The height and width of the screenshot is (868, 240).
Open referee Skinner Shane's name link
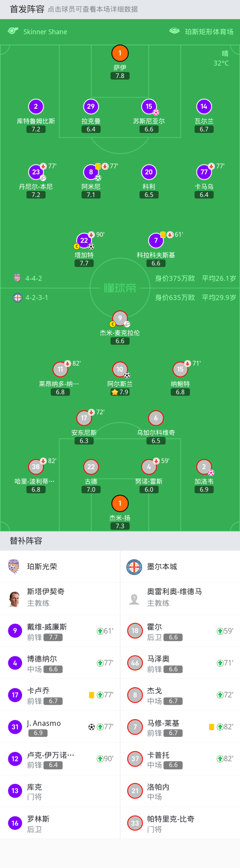point(45,32)
